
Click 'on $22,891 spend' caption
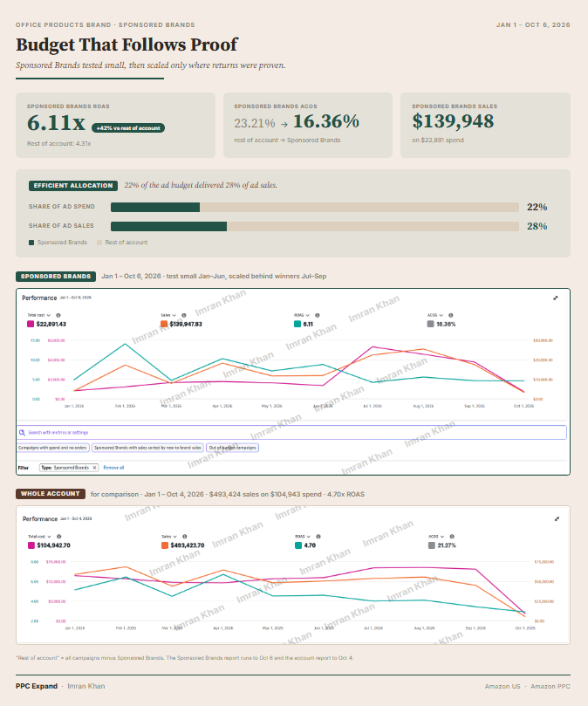click(x=438, y=140)
